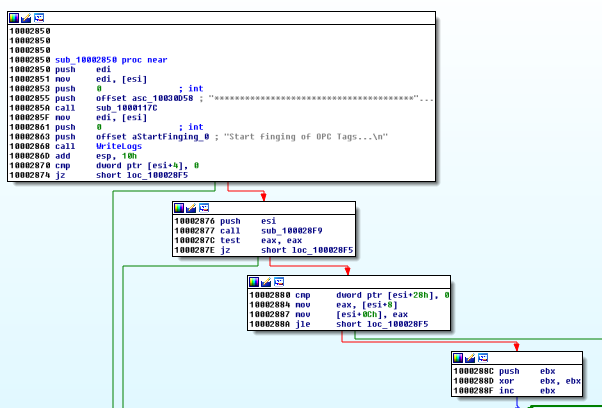602x408 pixels.
Task: Click the pencil icon on the 1000288C block
Action: tap(471, 357)
